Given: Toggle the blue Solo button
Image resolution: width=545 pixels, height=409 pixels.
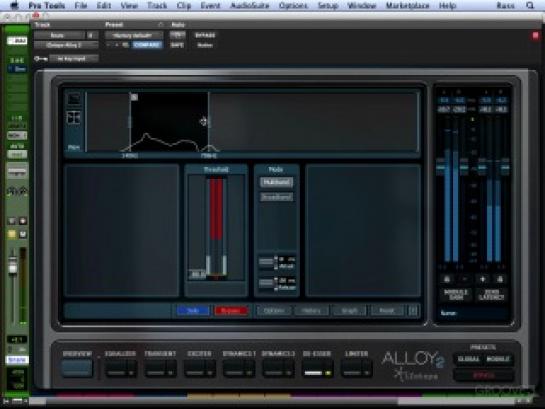Looking at the screenshot, I should (x=193, y=310).
